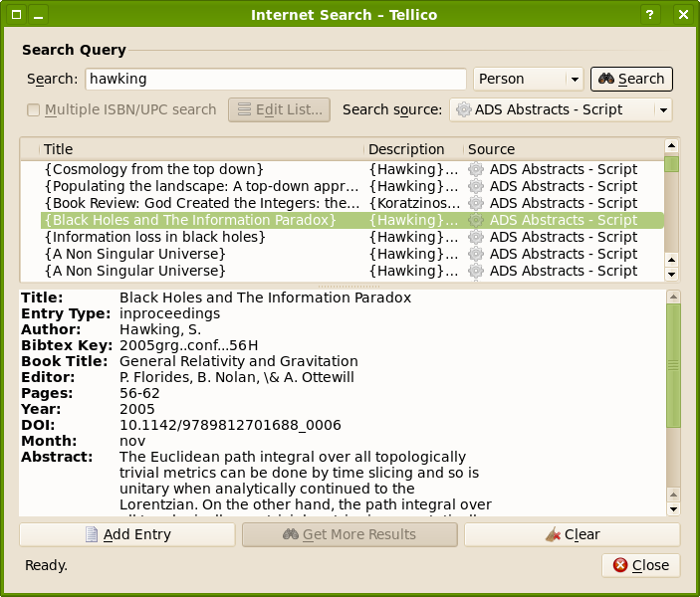Click the document icon on Add Entry
Viewport: 700px width, 597px height.
pos(92,534)
